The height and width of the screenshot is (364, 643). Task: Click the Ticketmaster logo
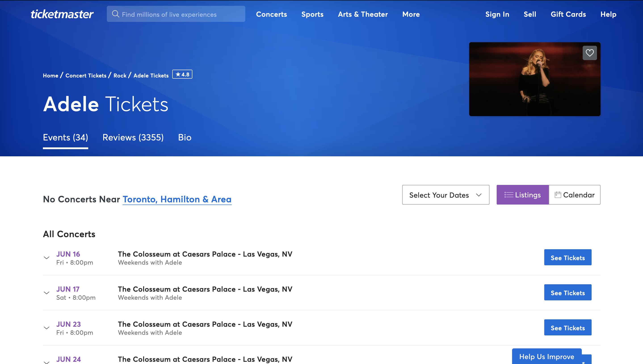click(x=62, y=14)
